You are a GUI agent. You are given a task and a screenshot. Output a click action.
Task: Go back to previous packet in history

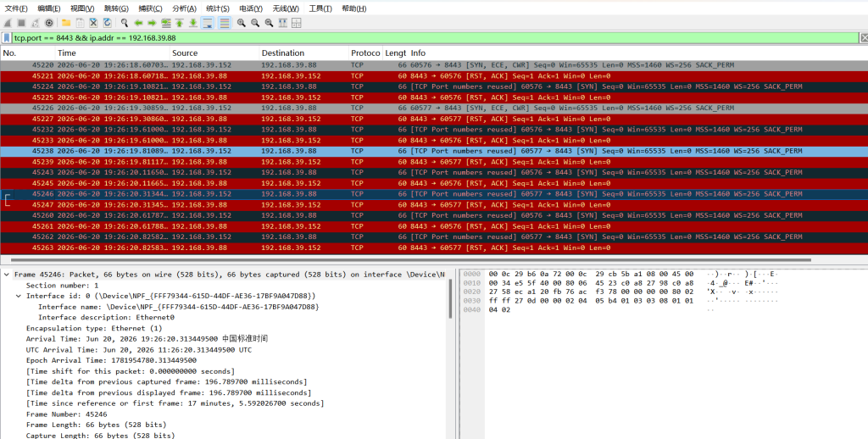(138, 23)
